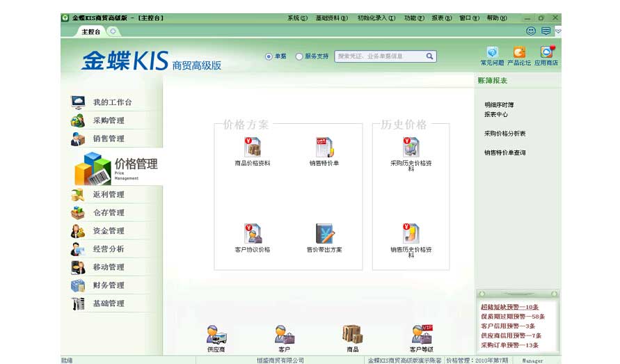Open 采购价格分析表 report link
The width and height of the screenshot is (620, 364).
(x=504, y=133)
